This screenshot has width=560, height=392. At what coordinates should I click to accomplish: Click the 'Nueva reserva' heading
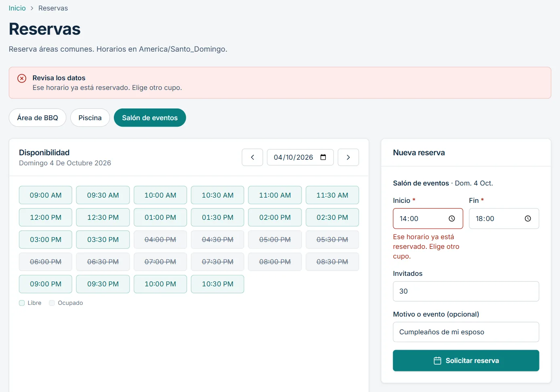click(419, 152)
